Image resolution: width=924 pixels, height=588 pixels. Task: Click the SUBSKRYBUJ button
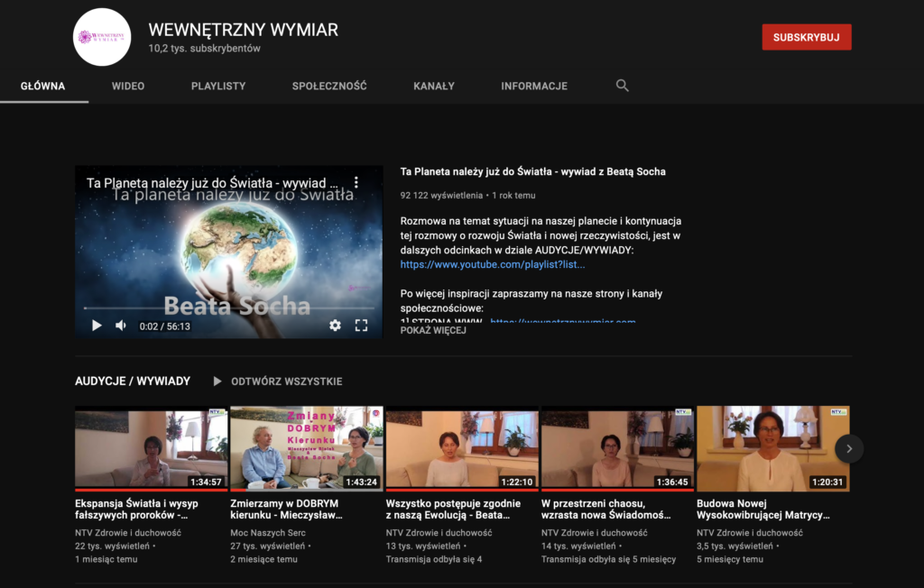(x=806, y=37)
